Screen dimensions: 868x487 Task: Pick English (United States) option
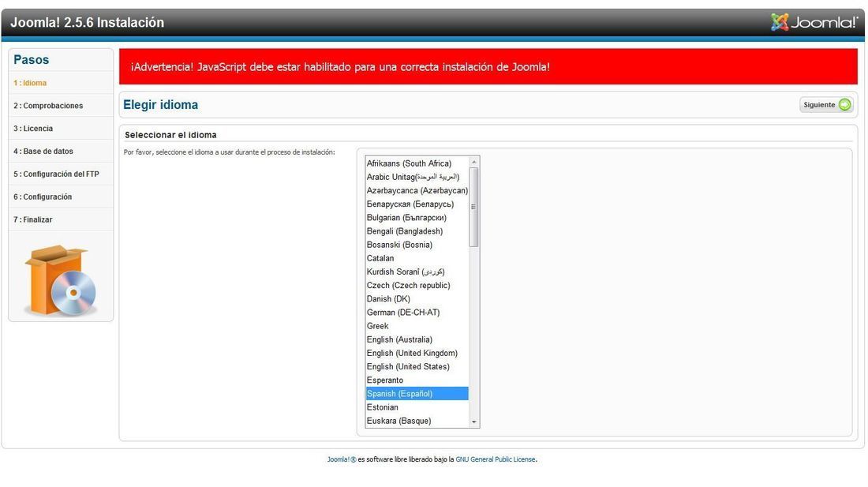pyautogui.click(x=417, y=367)
